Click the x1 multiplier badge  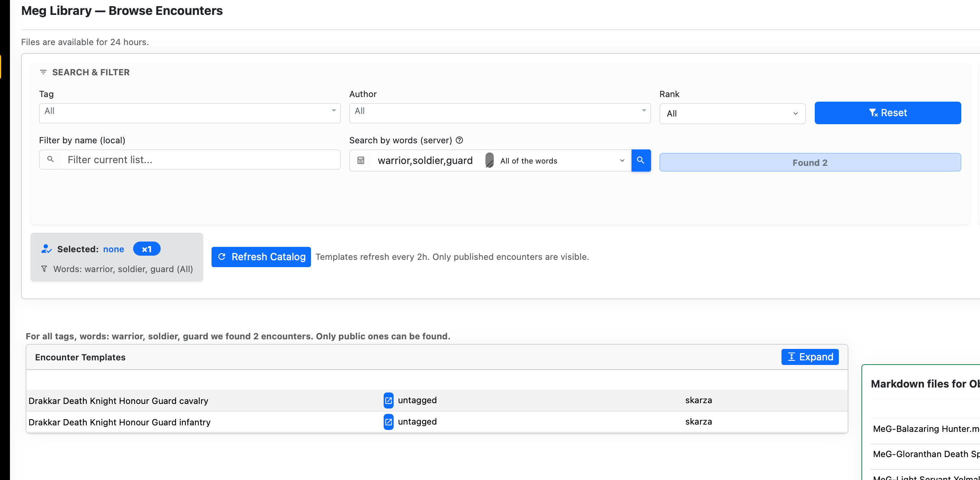(x=147, y=249)
